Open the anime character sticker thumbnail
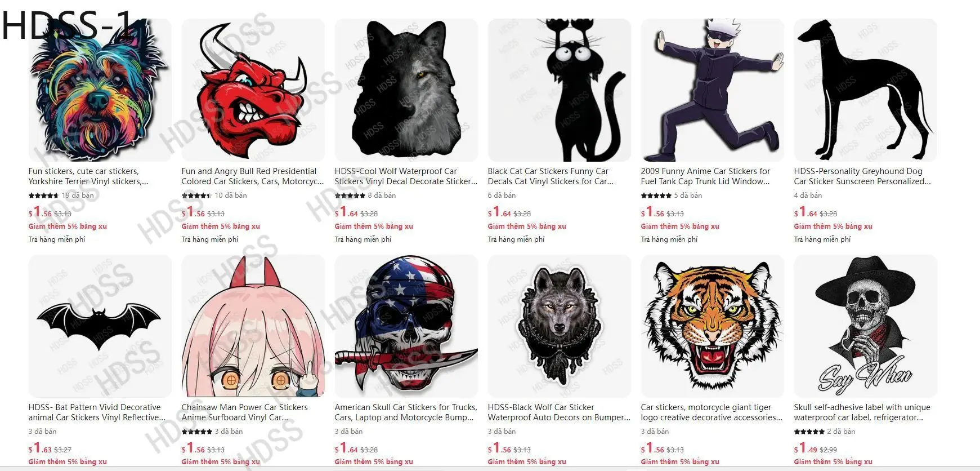980x471 pixels. pyautogui.click(x=713, y=90)
